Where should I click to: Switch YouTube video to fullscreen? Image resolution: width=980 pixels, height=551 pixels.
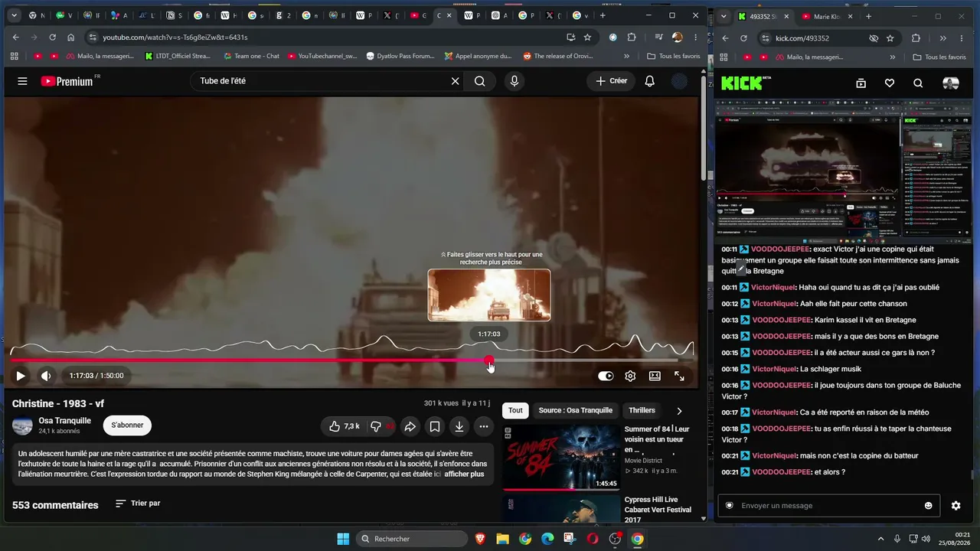pos(679,376)
